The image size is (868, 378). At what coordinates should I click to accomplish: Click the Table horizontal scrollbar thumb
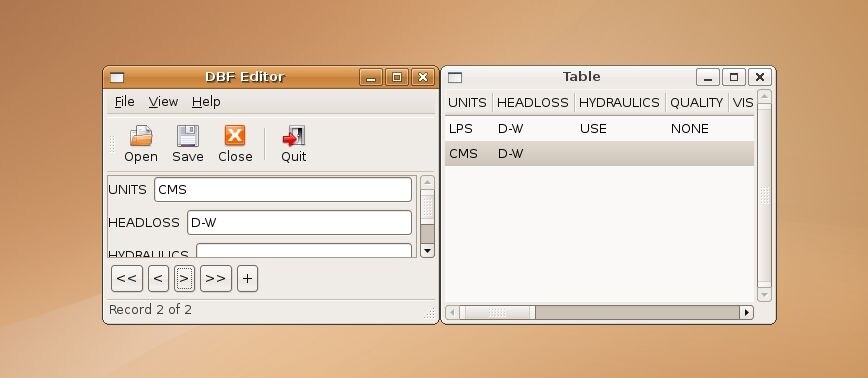pyautogui.click(x=497, y=313)
